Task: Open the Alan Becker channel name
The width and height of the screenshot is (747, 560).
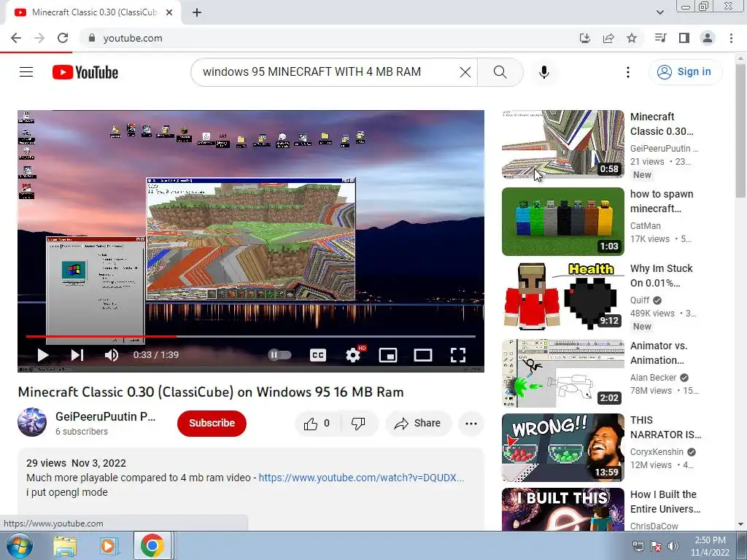Action: 653,378
